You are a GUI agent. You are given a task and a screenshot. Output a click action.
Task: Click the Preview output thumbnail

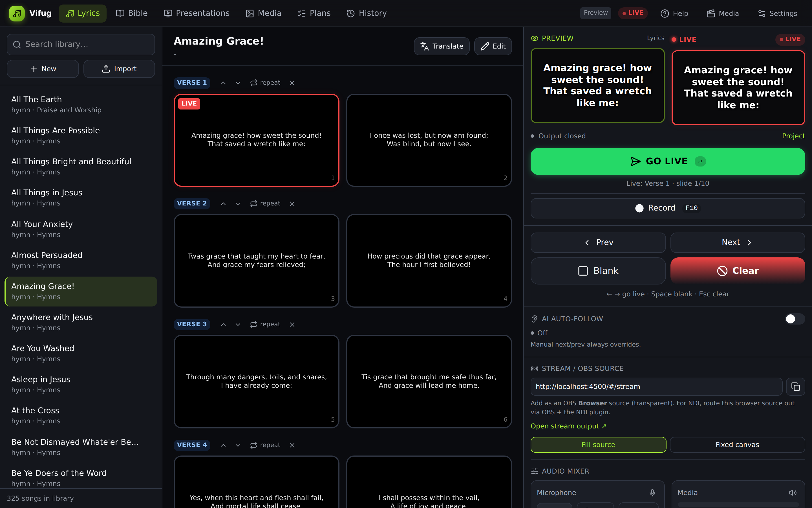coord(598,86)
